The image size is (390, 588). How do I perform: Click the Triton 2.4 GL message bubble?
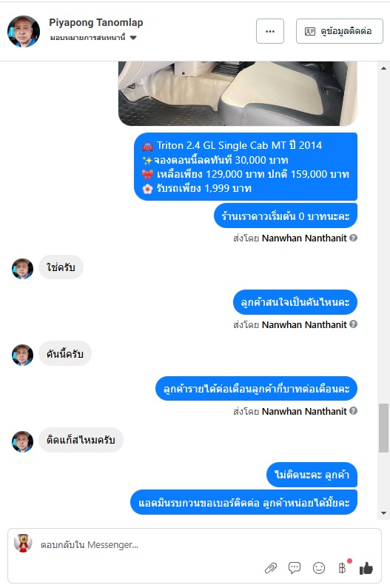pyautogui.click(x=246, y=167)
